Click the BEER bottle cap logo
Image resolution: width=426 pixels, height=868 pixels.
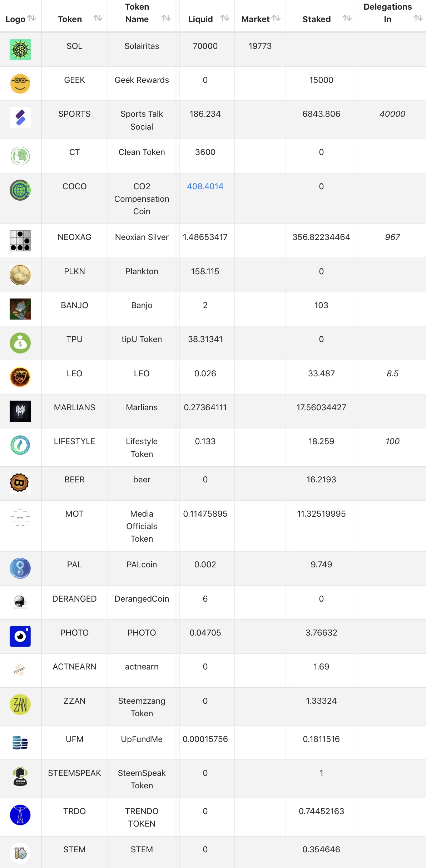tap(20, 483)
